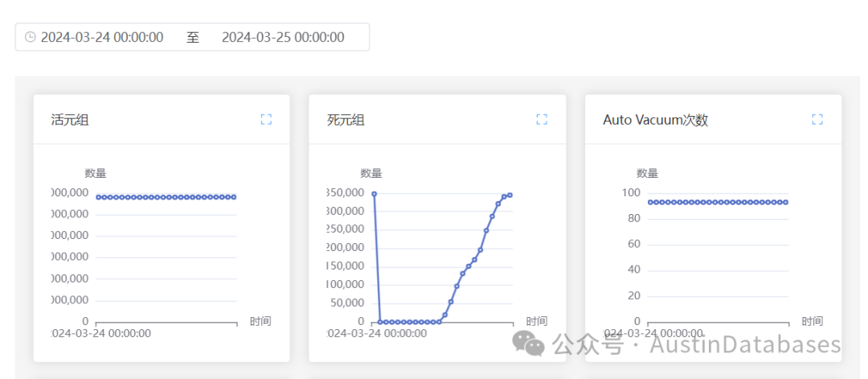Click x-axis date label under 死元组 chart

pos(376,334)
